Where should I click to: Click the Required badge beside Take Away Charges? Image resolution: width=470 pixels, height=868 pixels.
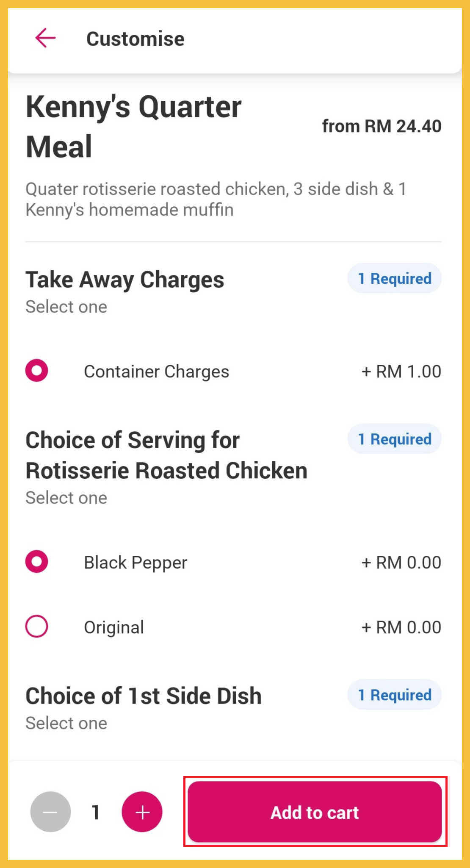[395, 279]
